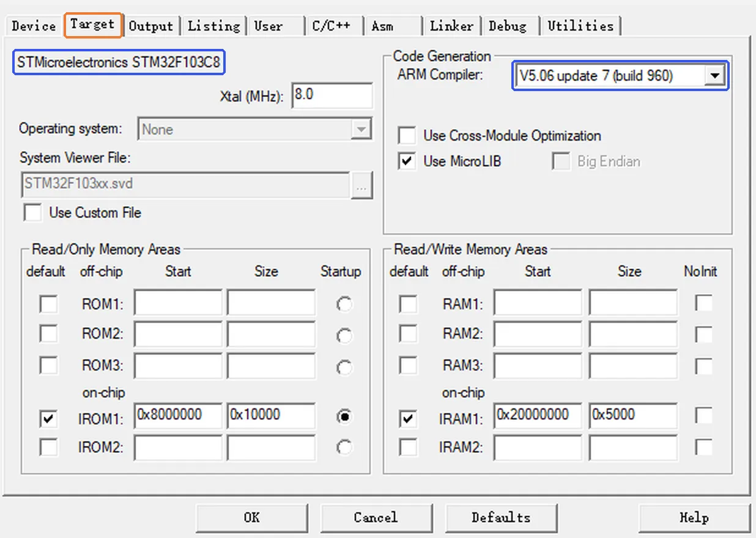Viewport: 756px width, 538px height.
Task: Check the ROM1 default checkbox
Action: (x=48, y=304)
